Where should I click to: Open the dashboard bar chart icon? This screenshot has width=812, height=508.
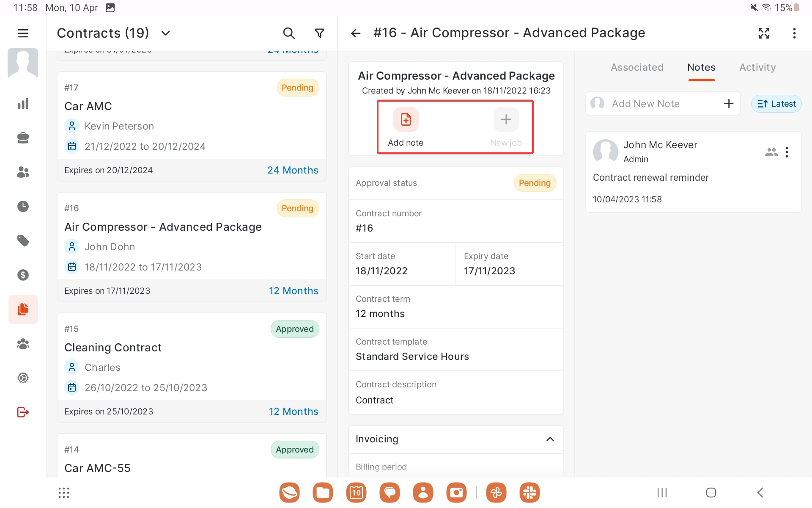[23, 104]
